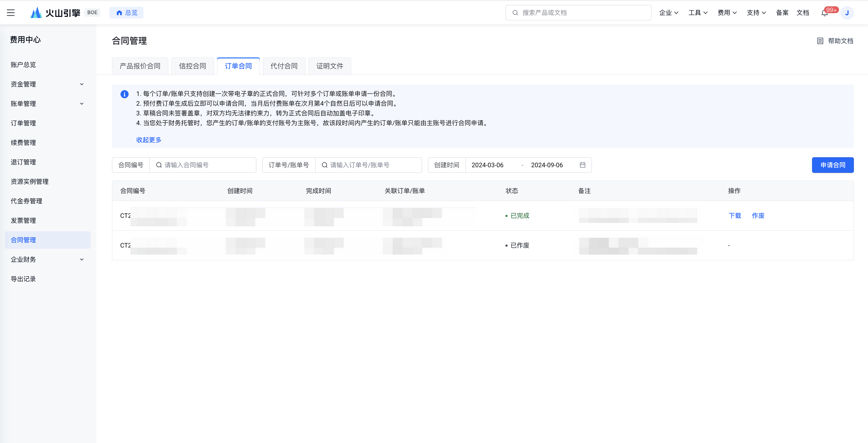Click the 帮助文档 document icon
This screenshot has height=443, width=868.
(820, 41)
